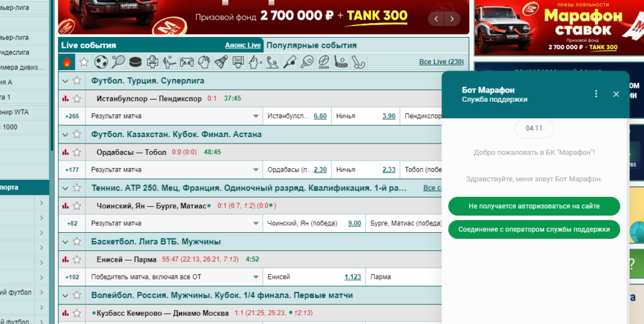Filter live events by 3x3 basketball icon
644x324 pixels.
[x=237, y=62]
